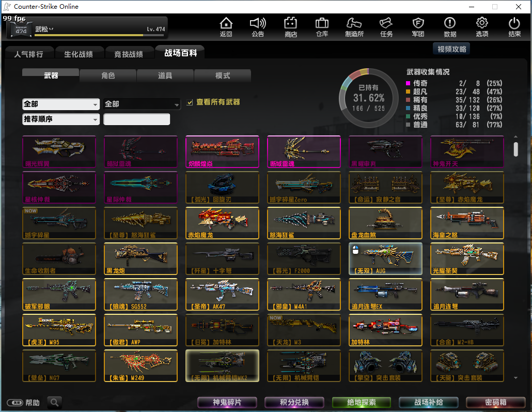532x412 pixels.
Task: Click the scroll down arrow of weapon list
Action: [515, 378]
